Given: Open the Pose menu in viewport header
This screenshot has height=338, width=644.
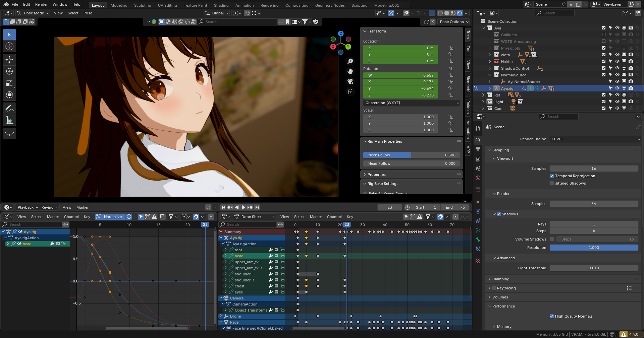Looking at the screenshot, I should click(88, 13).
